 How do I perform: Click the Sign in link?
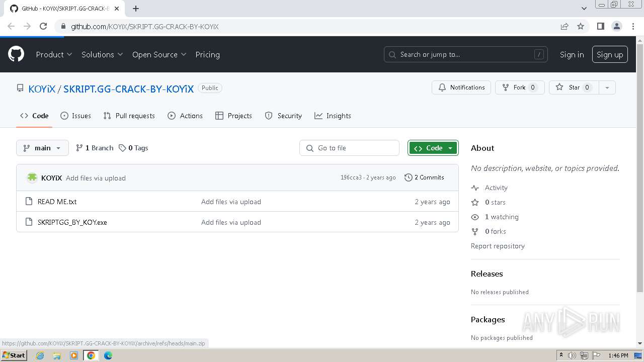[x=572, y=54]
